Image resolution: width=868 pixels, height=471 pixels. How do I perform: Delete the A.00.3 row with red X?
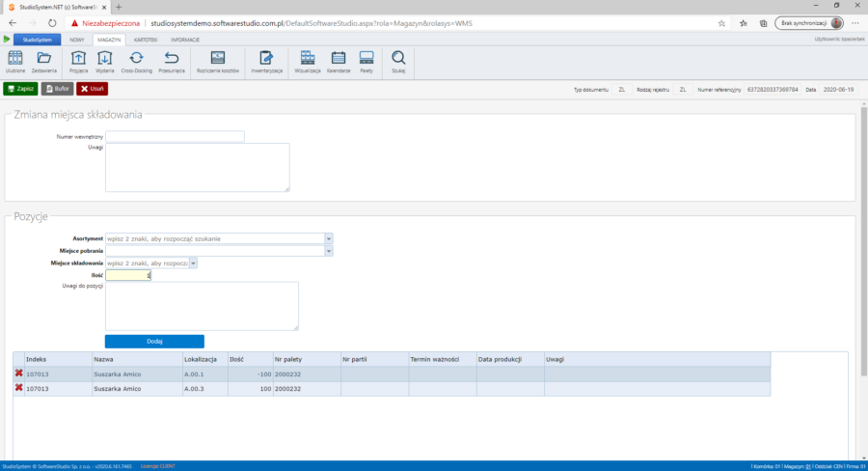pyautogui.click(x=19, y=388)
